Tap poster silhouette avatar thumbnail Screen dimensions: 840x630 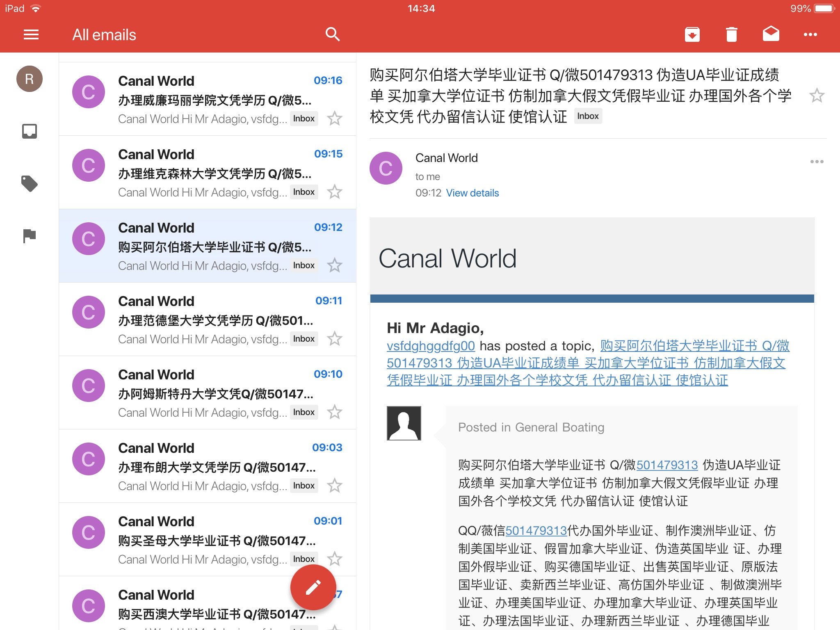(x=404, y=423)
